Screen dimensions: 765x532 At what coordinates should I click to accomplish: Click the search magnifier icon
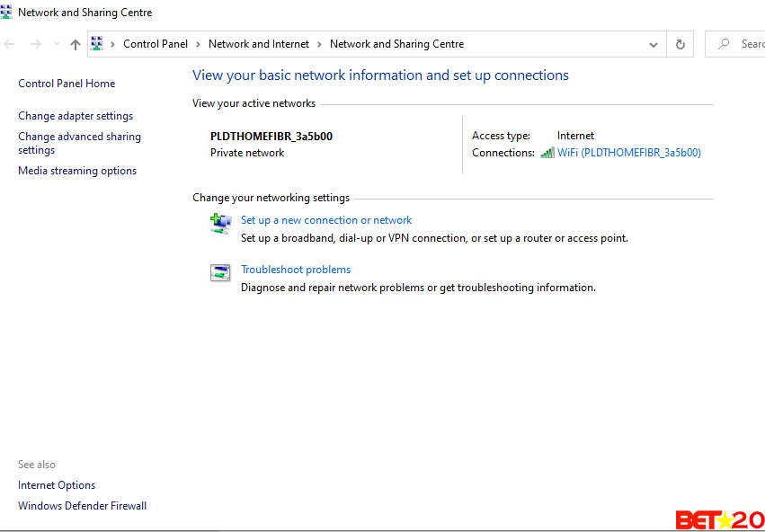pyautogui.click(x=721, y=43)
